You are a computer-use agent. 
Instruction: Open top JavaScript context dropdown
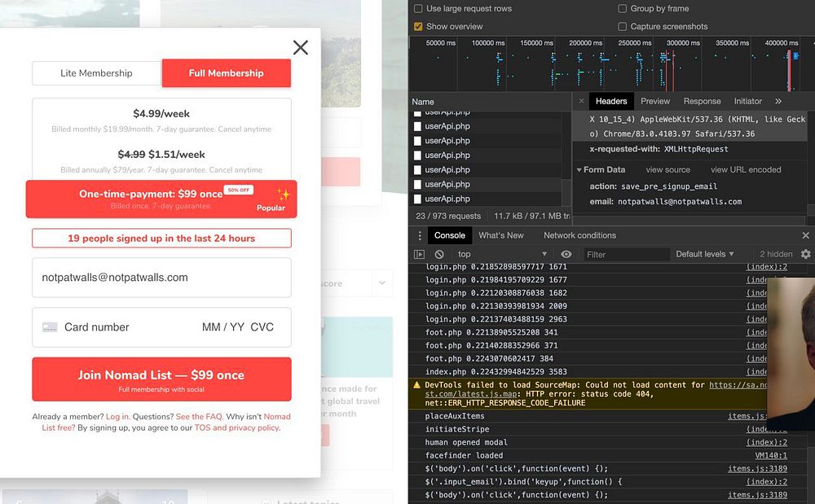(502, 254)
